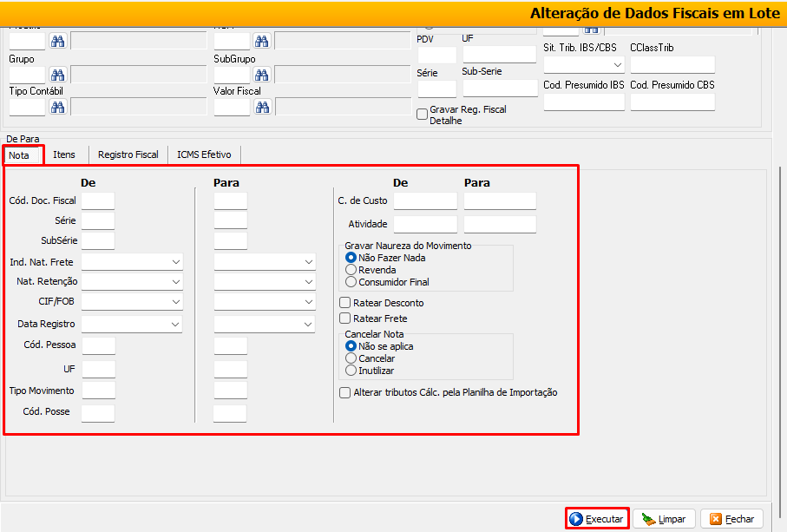Click the Cód. Pessoa De input field
The height and width of the screenshot is (532, 787).
pos(98,346)
